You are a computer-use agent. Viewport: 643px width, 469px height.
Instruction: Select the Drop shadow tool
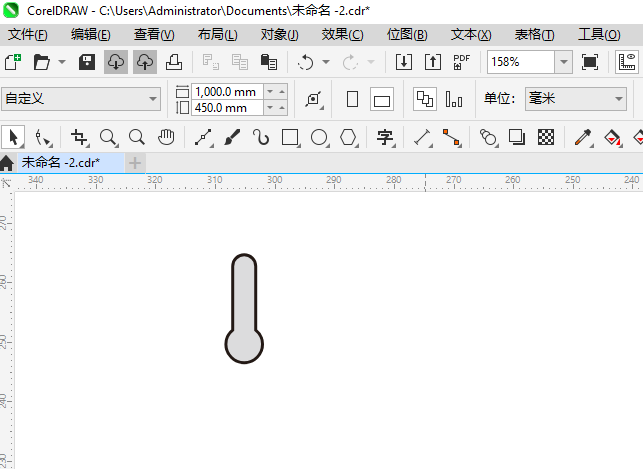[517, 137]
